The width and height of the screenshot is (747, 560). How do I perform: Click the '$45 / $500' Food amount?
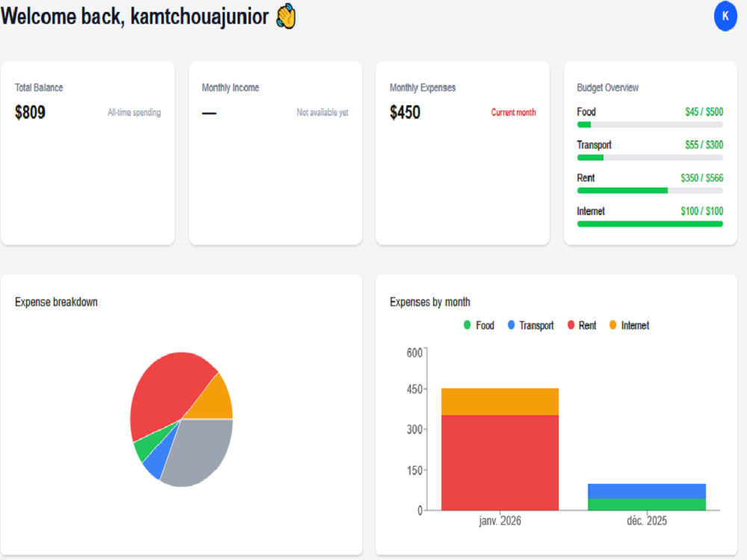click(x=704, y=112)
